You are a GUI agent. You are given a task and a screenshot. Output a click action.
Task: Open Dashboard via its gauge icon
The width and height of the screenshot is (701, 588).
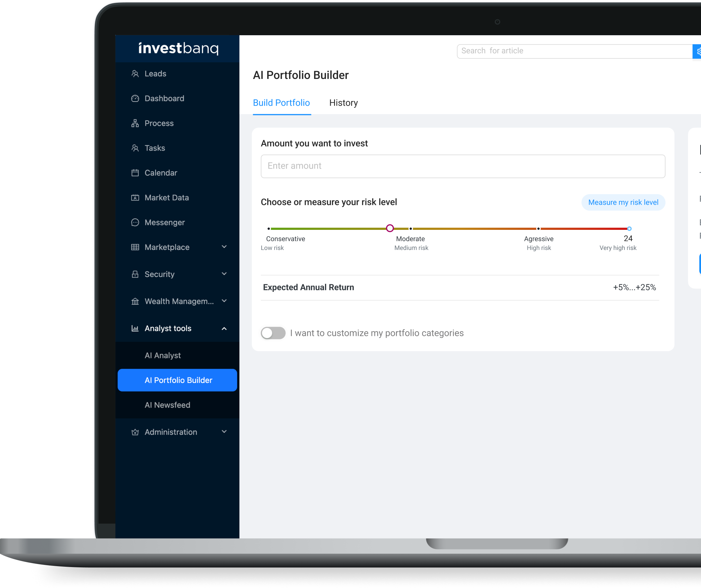(135, 98)
